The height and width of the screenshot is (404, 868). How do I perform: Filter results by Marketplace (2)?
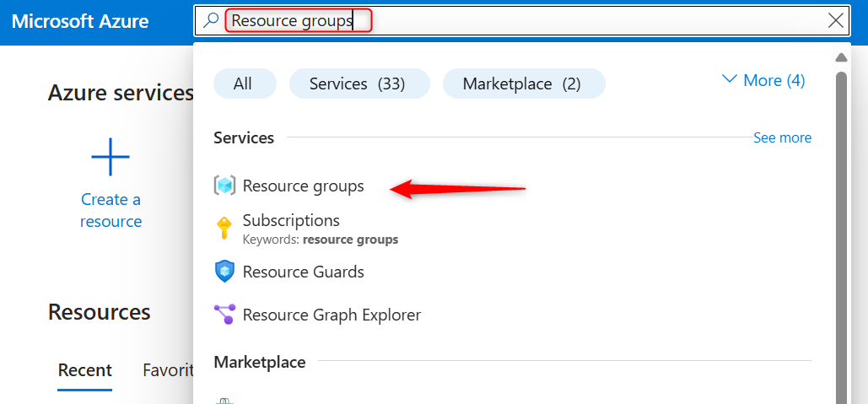pyautogui.click(x=522, y=83)
